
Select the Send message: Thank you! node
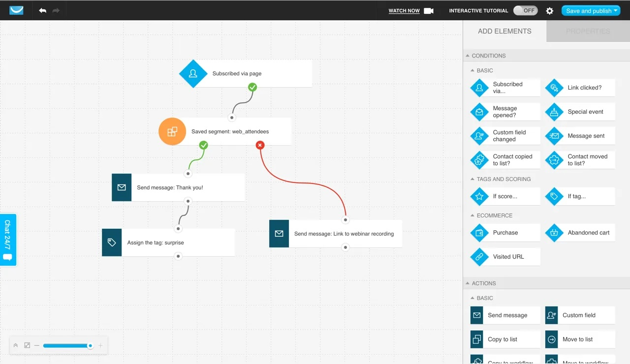point(178,187)
